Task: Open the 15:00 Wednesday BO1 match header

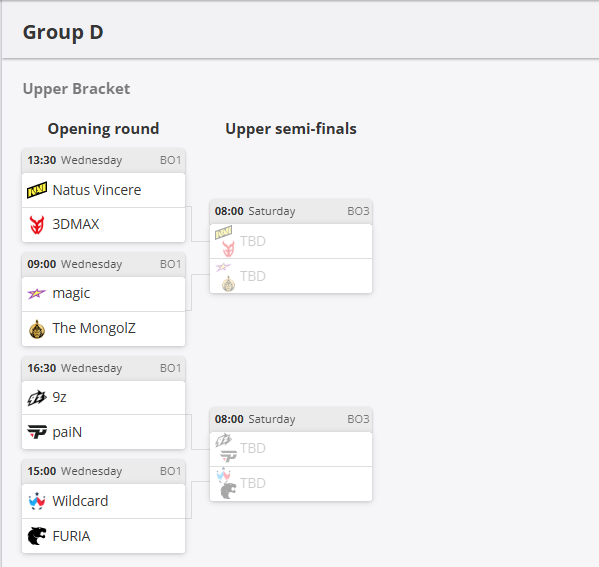Action: click(104, 471)
